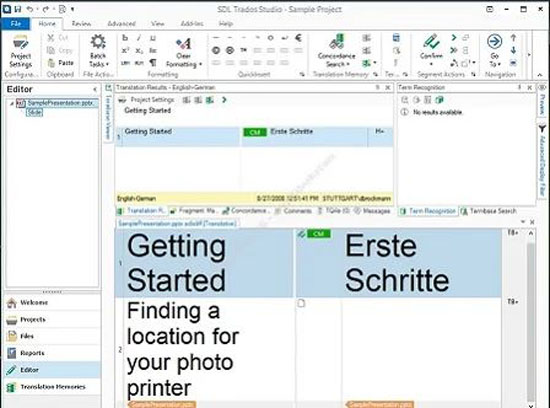Select the Getting Started translation result row
Screen dimensions: 550x408
(x=254, y=136)
